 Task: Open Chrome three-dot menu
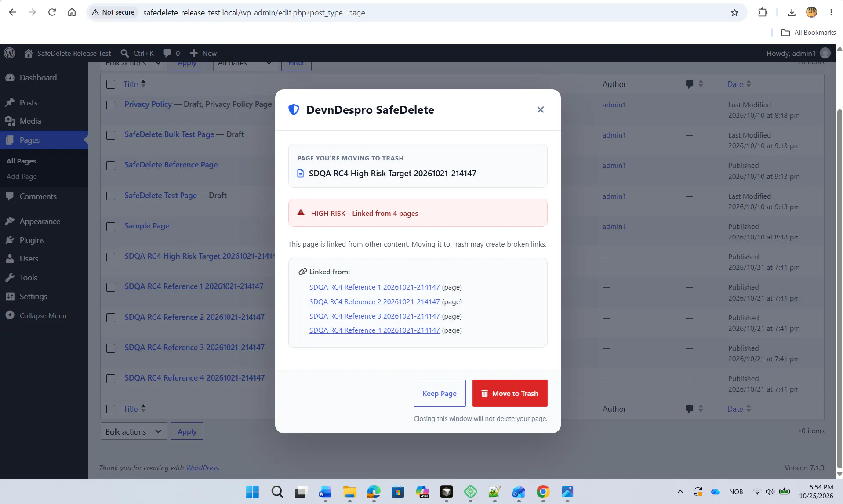831,12
